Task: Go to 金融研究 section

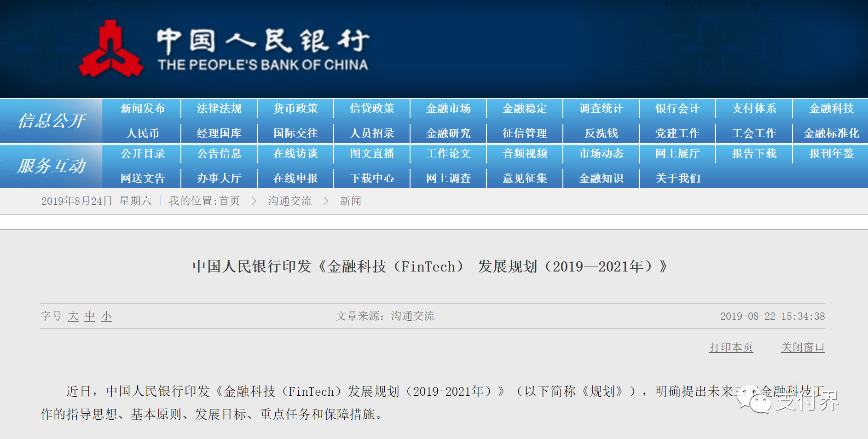Action: (448, 133)
